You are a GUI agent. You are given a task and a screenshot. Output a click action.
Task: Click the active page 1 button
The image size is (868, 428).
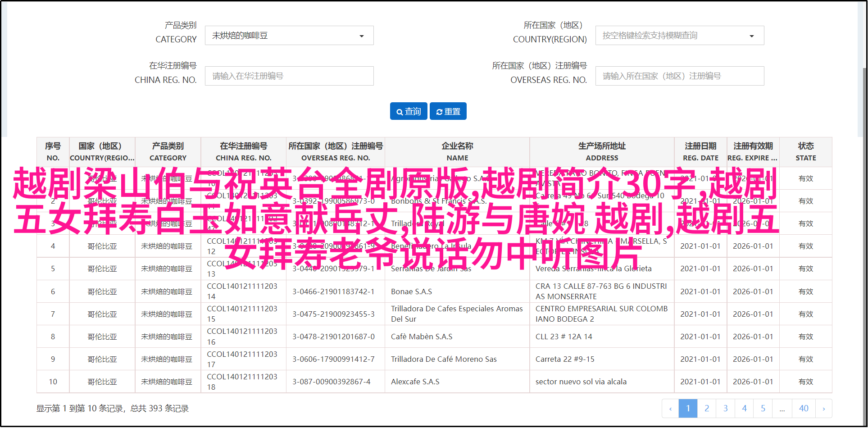(688, 409)
